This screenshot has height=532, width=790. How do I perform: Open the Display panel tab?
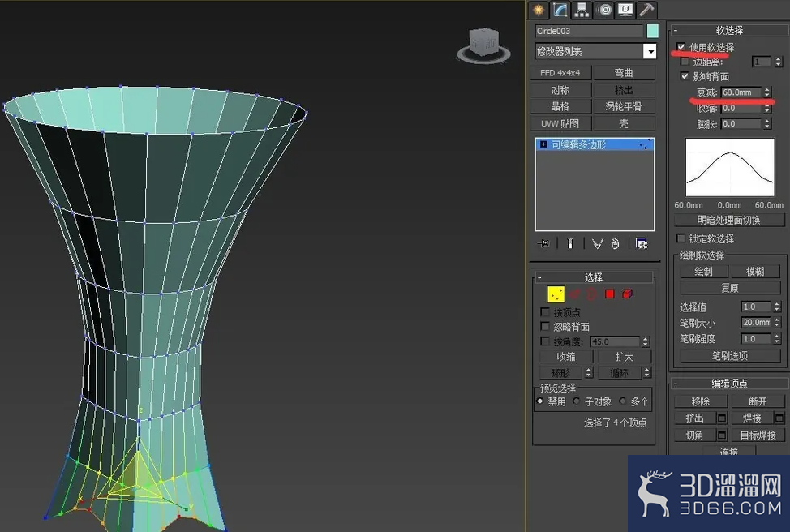625,10
